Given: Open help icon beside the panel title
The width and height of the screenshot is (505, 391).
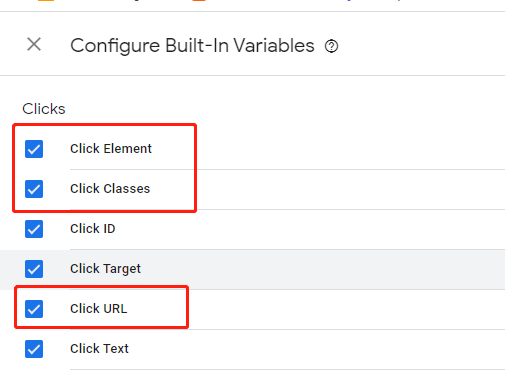Looking at the screenshot, I should 331,46.
